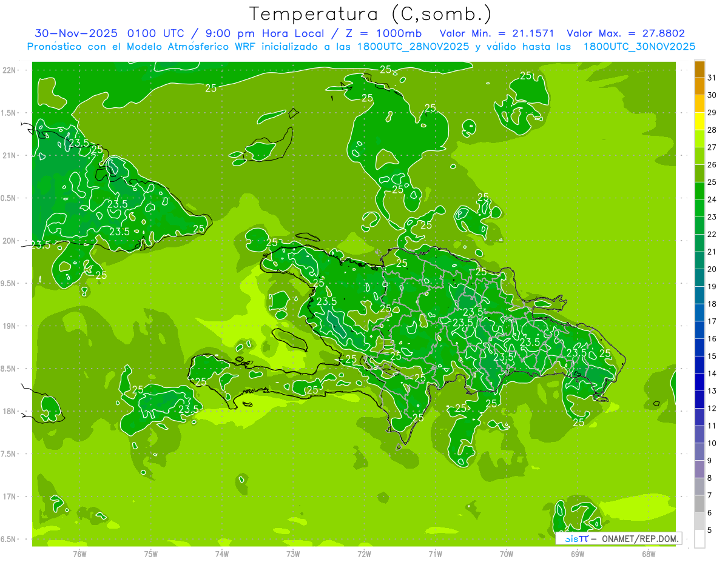Click the topmost brown-orange color scale swatch

pos(699,69)
